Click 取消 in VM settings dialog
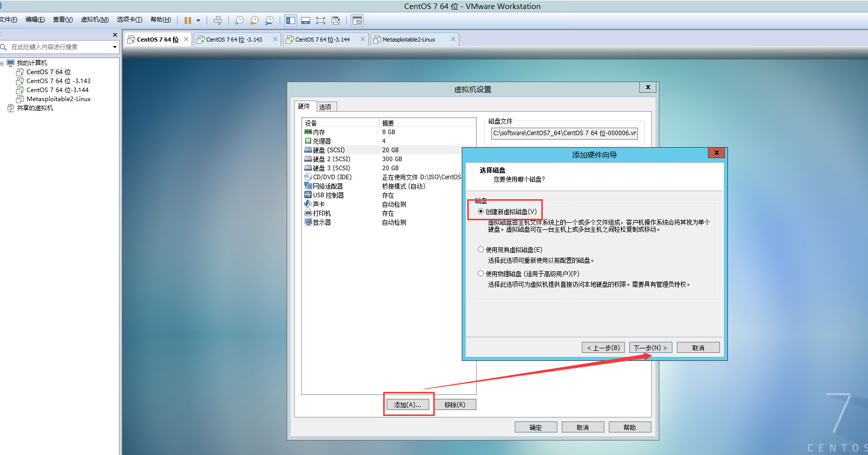The width and height of the screenshot is (868, 455). [583, 427]
